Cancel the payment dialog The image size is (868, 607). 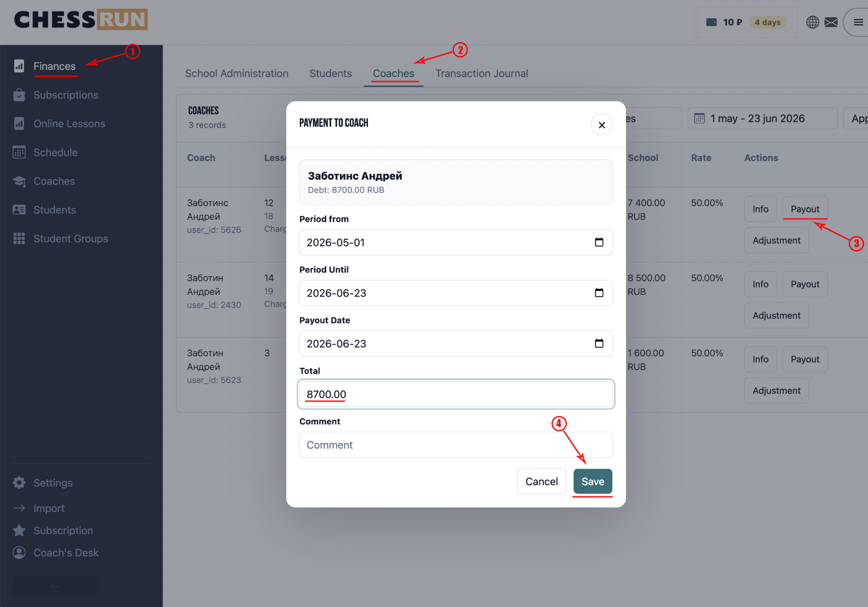coord(541,482)
